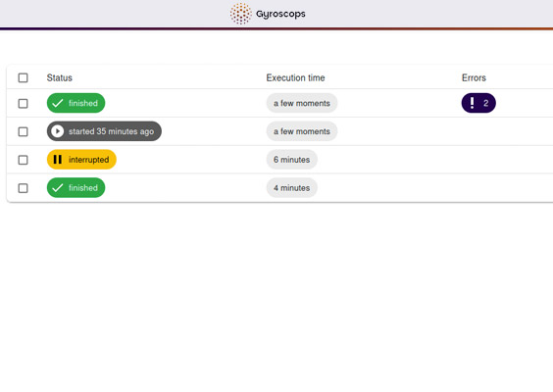Click the Gyroscops sphere logo icon

[240, 14]
